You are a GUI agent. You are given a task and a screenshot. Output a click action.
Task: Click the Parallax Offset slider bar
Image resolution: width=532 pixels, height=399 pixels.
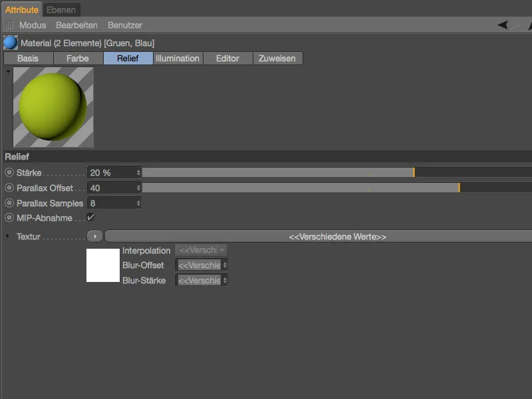click(x=337, y=188)
